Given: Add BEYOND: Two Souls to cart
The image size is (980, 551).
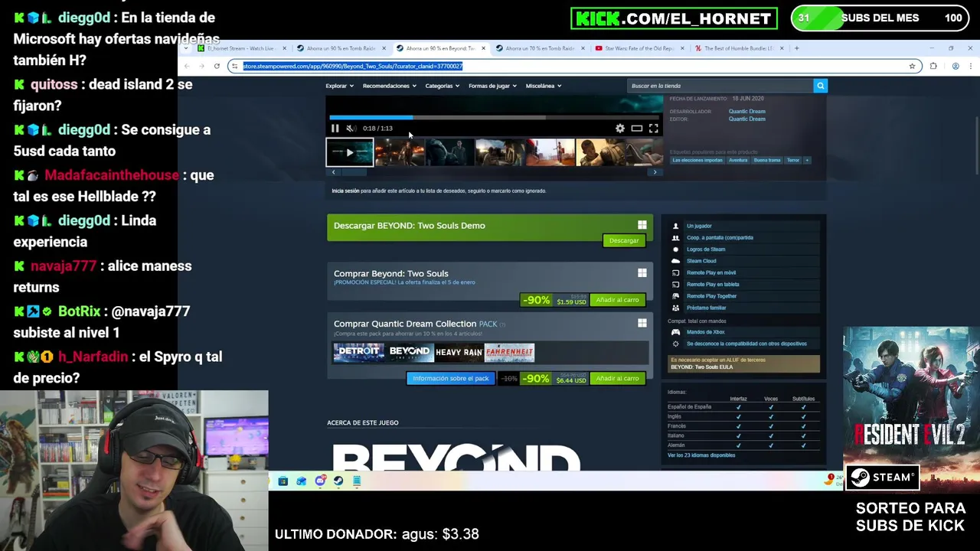Looking at the screenshot, I should [x=617, y=300].
